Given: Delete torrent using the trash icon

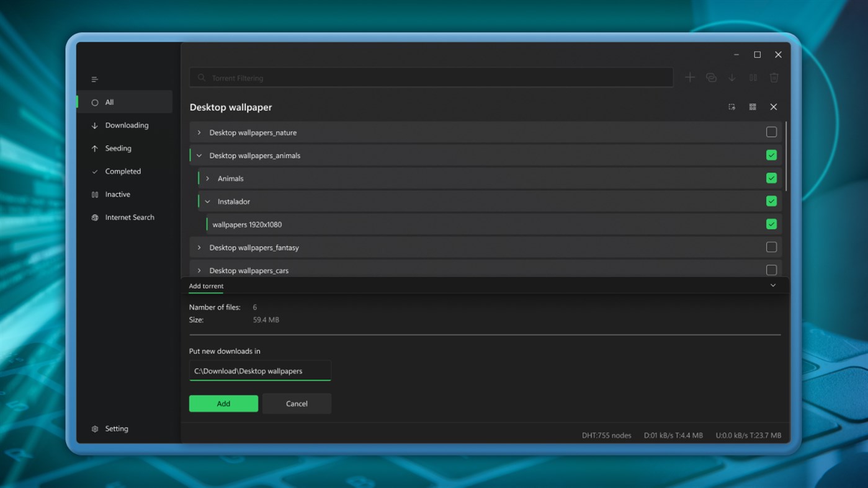Looking at the screenshot, I should (774, 77).
